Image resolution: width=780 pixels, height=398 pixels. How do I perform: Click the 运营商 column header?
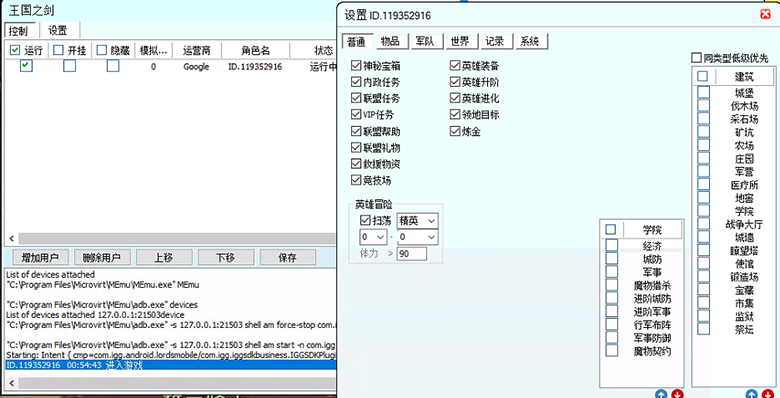(x=196, y=50)
